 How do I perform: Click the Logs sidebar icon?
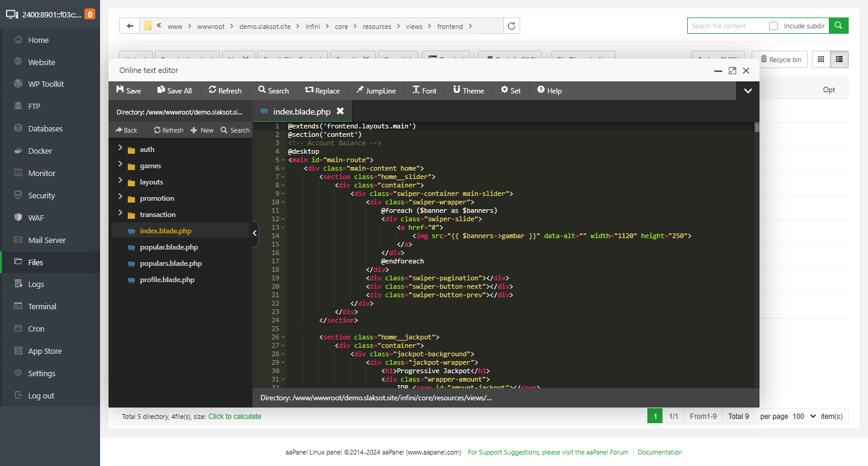17,284
